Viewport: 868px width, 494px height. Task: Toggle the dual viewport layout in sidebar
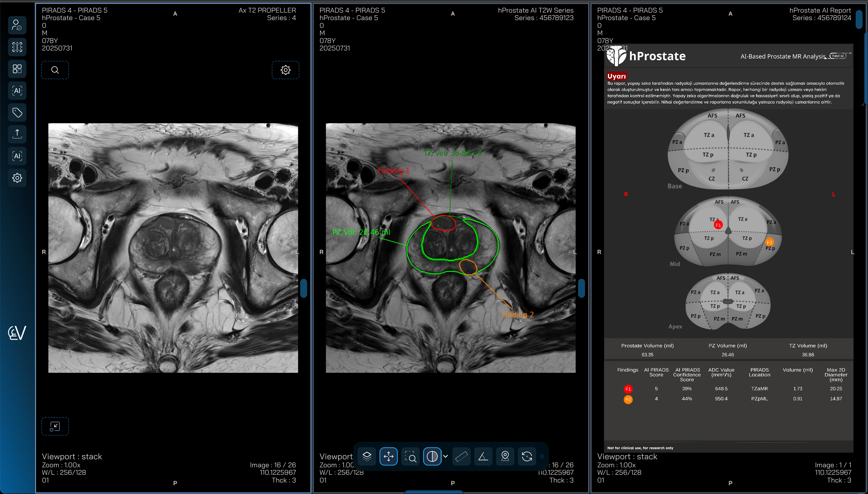click(17, 47)
